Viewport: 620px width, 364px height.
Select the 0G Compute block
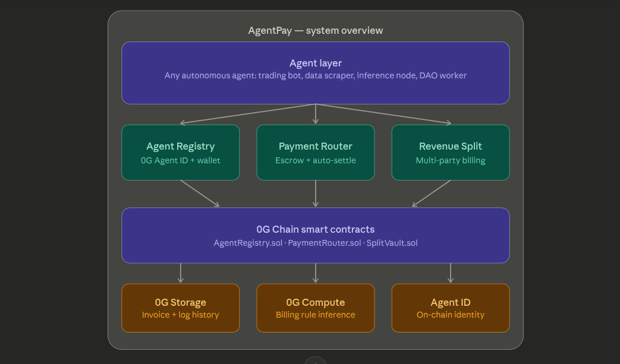[315, 308]
